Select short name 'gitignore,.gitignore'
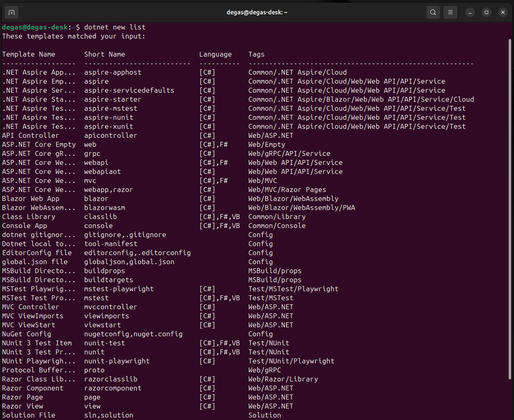Viewport: 514px width, 420px height. pos(125,235)
